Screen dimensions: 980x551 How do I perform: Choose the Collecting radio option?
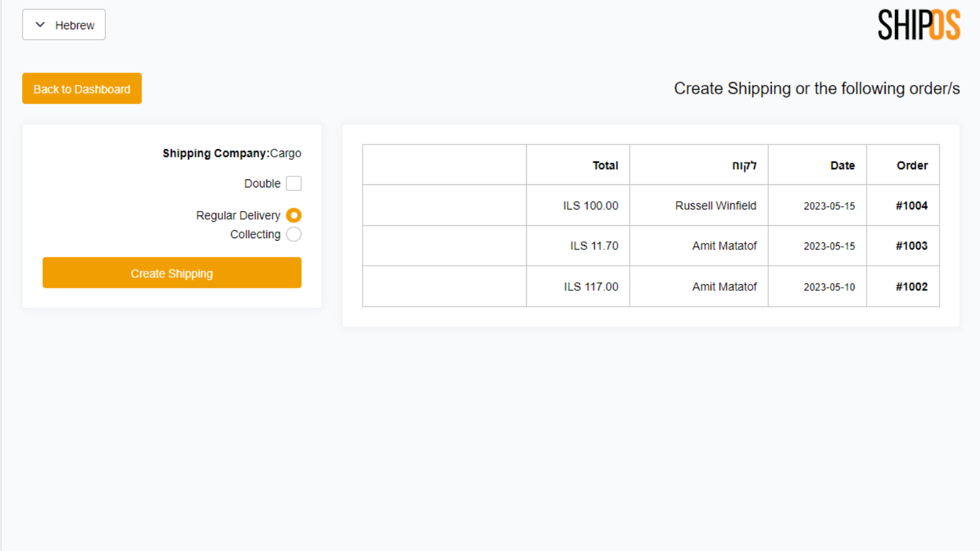point(294,234)
